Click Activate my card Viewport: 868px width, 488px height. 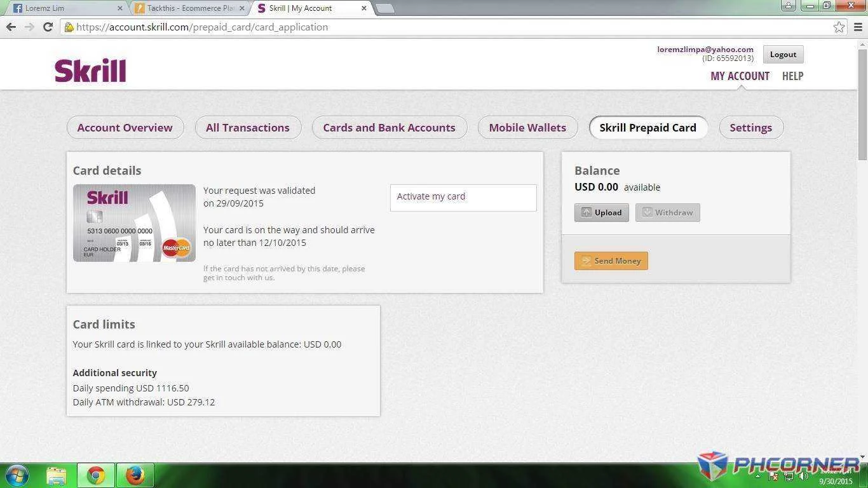(x=463, y=197)
